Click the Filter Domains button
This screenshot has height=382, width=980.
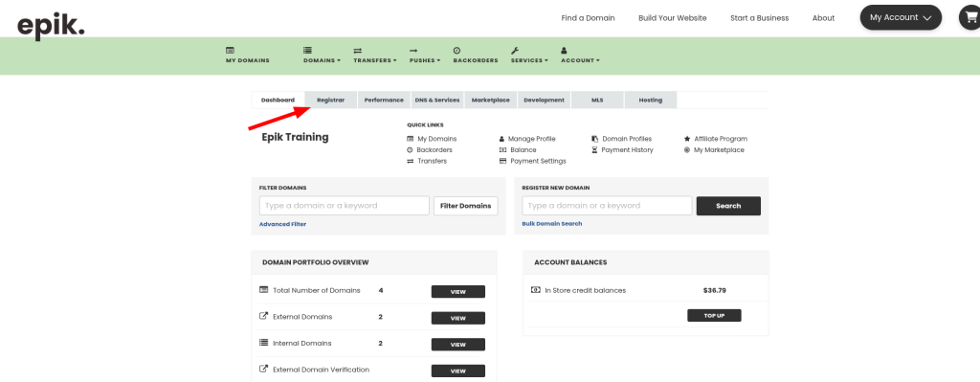(466, 206)
